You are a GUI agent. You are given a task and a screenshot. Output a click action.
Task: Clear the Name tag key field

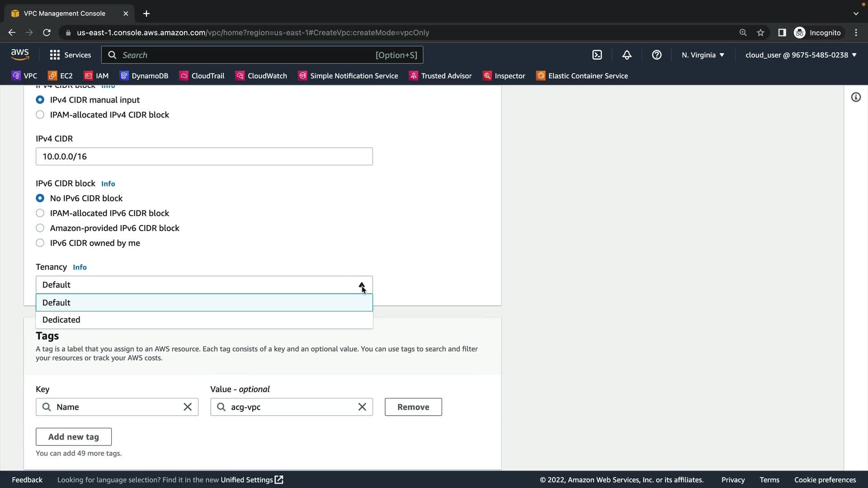click(x=188, y=407)
